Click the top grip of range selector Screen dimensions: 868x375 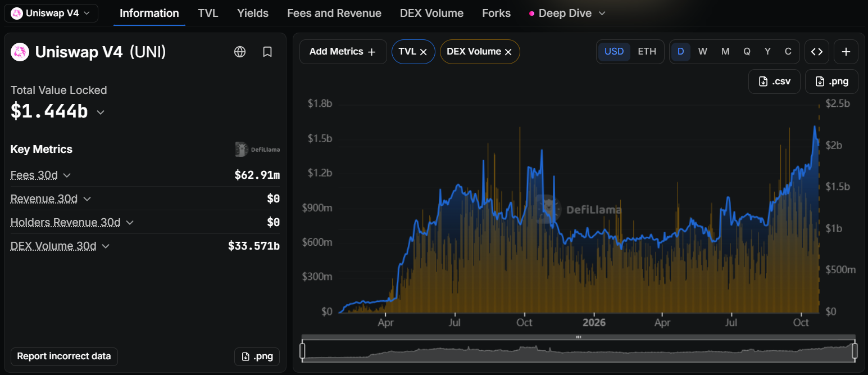point(579,337)
